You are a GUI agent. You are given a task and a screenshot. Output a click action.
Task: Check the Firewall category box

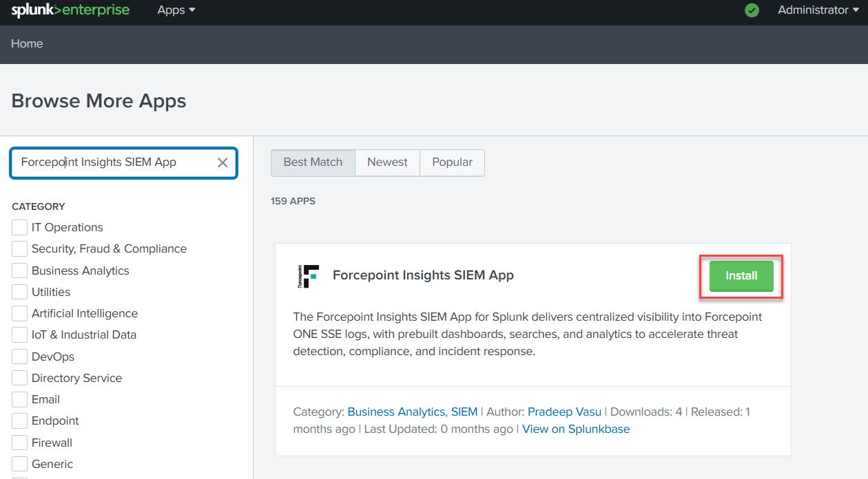pos(20,443)
